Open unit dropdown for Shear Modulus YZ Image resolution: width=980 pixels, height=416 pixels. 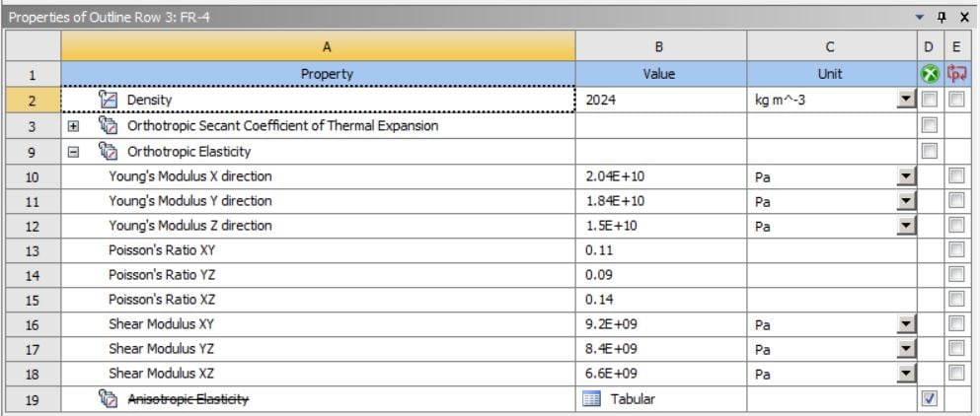coord(906,349)
